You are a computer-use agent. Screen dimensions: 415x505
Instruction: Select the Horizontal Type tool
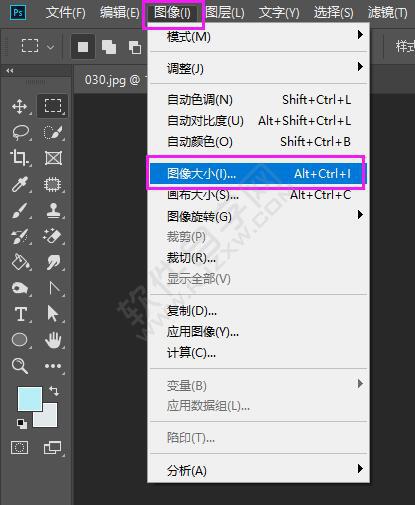(x=21, y=314)
